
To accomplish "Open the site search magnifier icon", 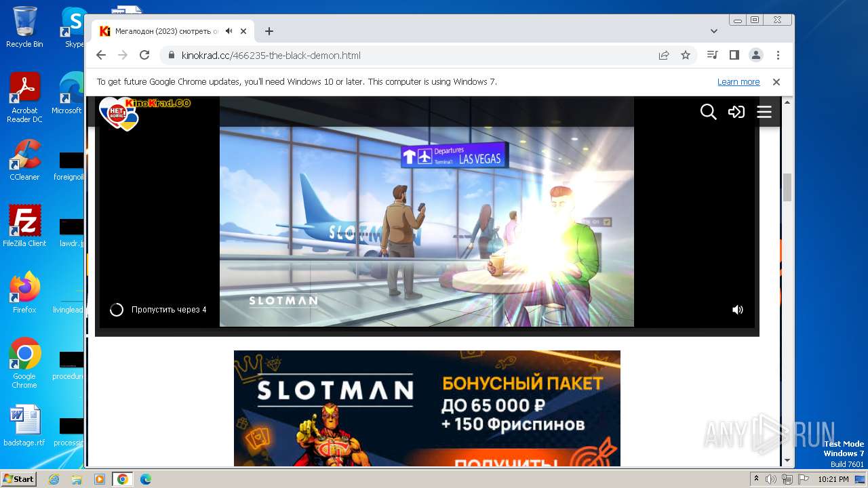I will (708, 112).
